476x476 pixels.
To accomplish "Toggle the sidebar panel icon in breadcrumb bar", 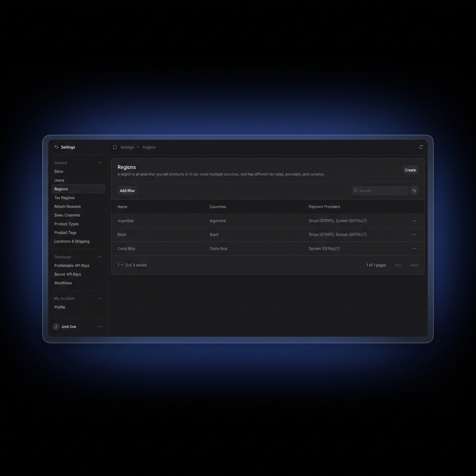I will click(x=115, y=147).
